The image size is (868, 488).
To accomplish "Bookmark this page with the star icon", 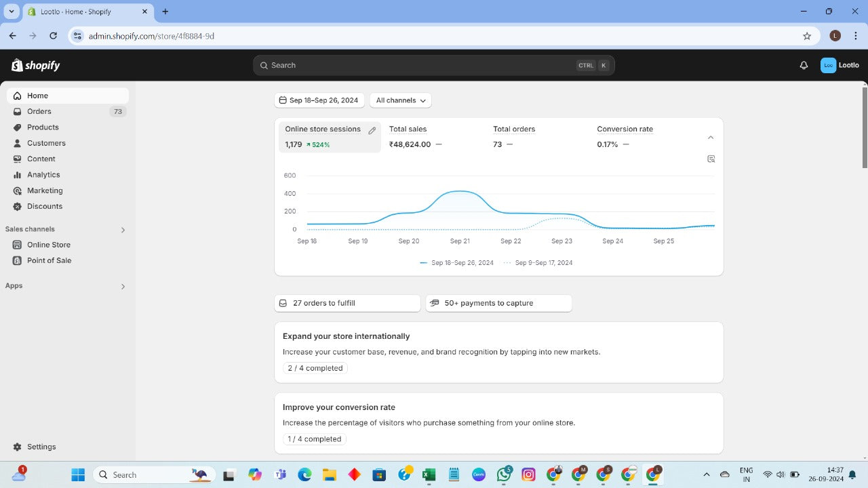I will 806,36.
